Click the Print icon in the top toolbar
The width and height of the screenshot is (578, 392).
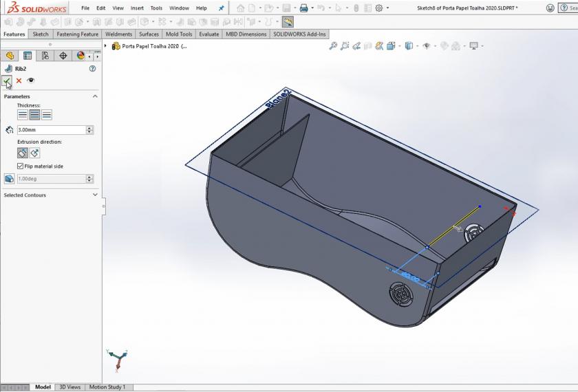[303, 8]
